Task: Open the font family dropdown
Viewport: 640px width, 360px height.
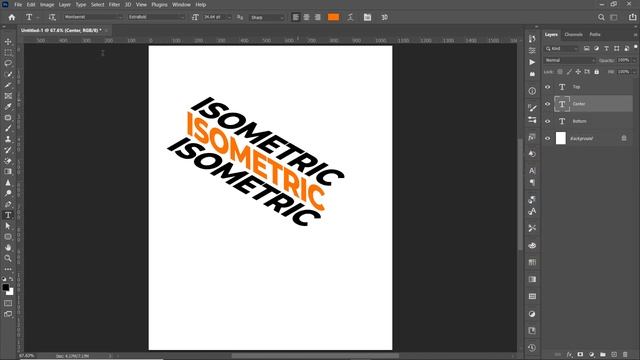Action: (x=93, y=17)
